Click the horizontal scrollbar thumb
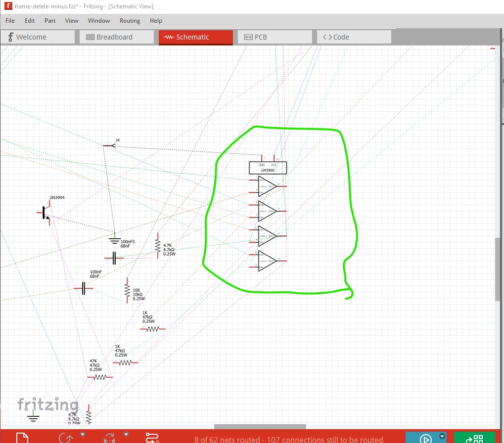This screenshot has width=504, height=443. pos(260,427)
